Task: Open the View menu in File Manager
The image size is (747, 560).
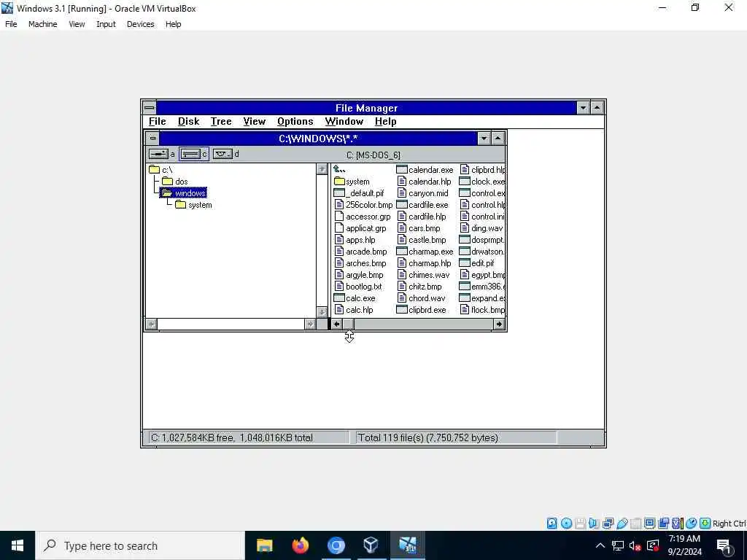Action: pos(255,122)
